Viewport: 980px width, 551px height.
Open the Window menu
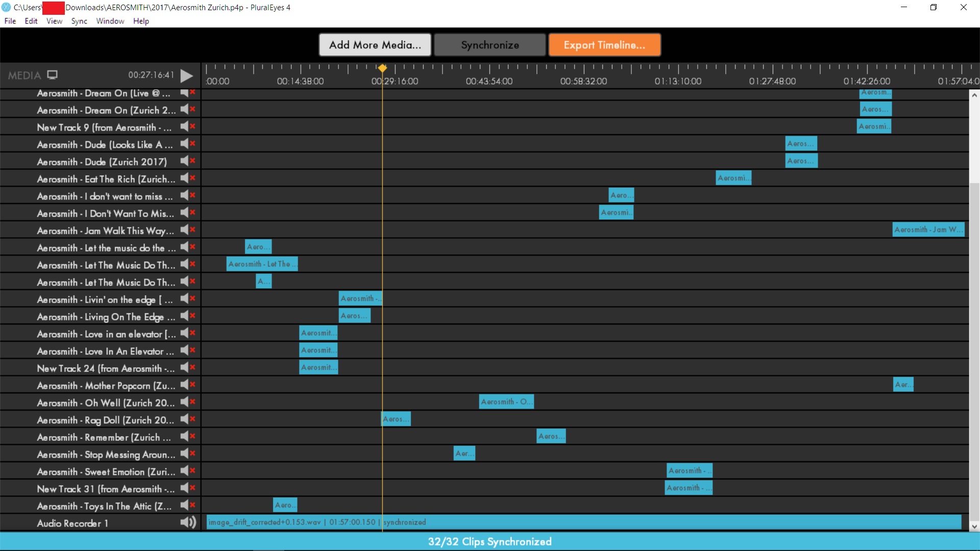[x=110, y=21]
